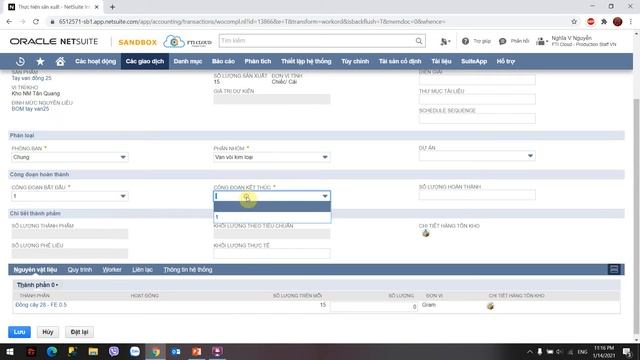Open the BOM tay van25 link

[x=30, y=109]
